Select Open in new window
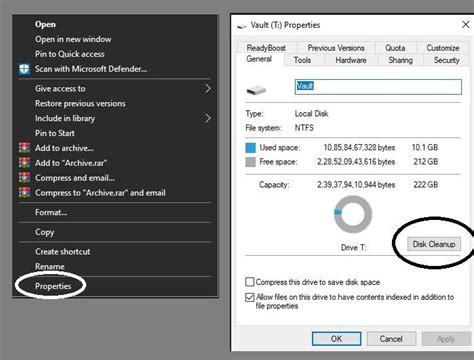474x360 pixels. (x=73, y=39)
